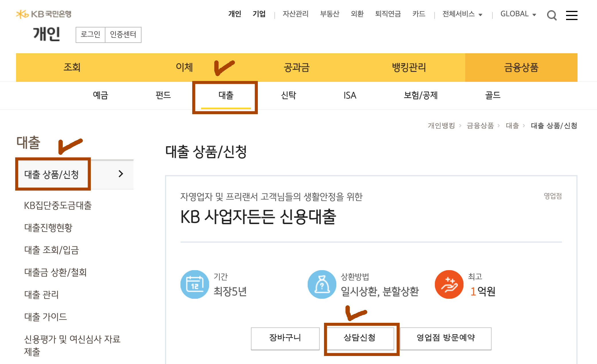Click the KB국민은행 logo
Image resolution: width=597 pixels, height=364 pixels.
point(44,14)
